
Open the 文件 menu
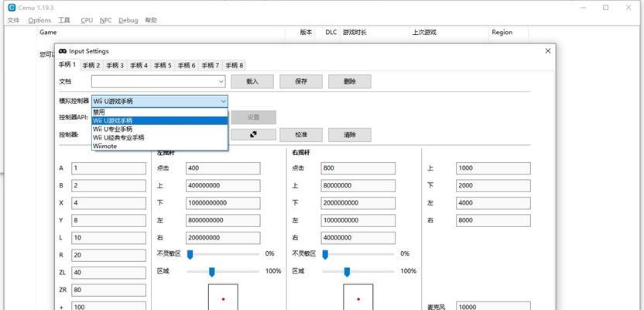(x=14, y=20)
